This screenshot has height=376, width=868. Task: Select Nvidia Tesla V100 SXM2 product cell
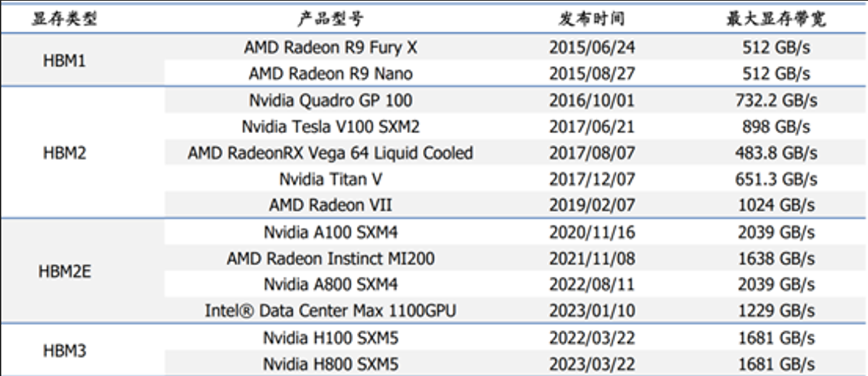330,127
